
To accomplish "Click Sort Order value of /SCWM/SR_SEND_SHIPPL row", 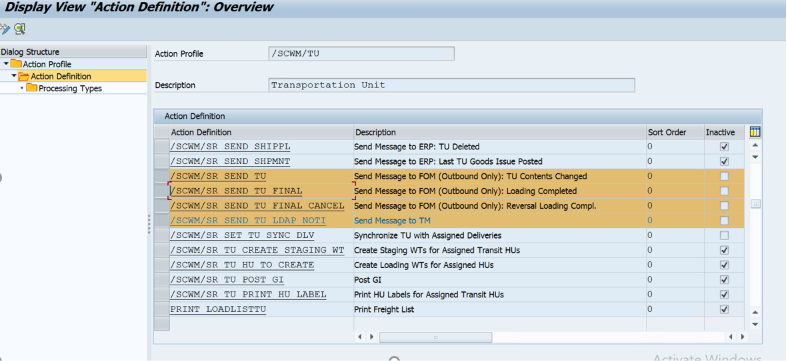I will 674,147.
